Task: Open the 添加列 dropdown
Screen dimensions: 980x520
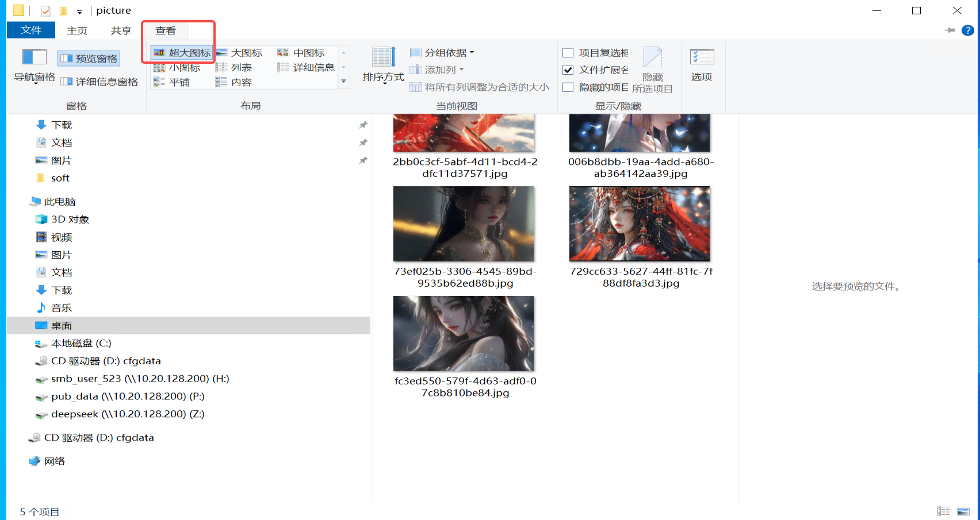Action: click(x=437, y=70)
